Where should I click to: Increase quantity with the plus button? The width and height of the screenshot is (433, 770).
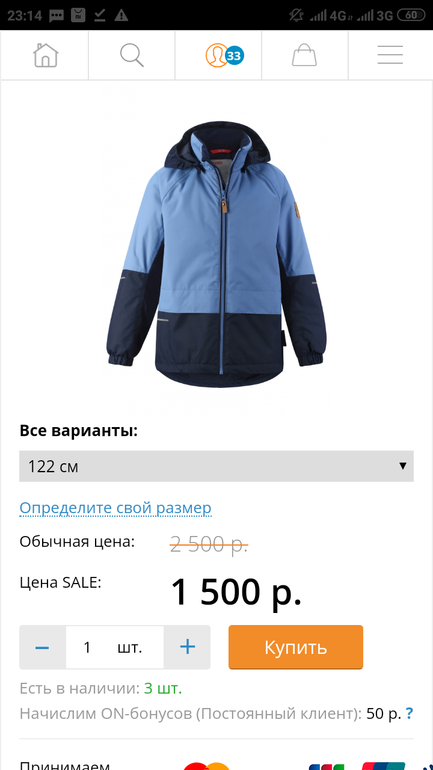(187, 647)
